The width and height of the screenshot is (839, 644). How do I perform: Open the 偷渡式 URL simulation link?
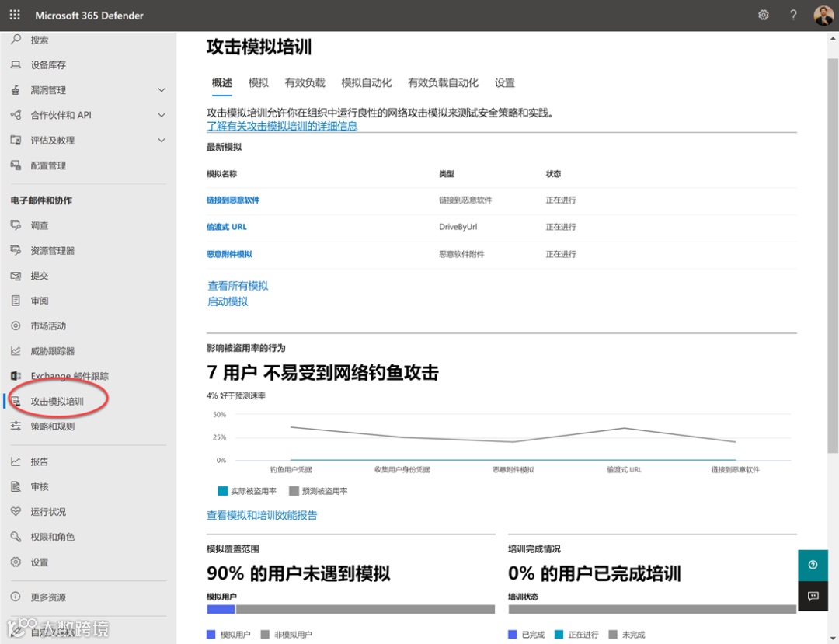click(x=227, y=227)
